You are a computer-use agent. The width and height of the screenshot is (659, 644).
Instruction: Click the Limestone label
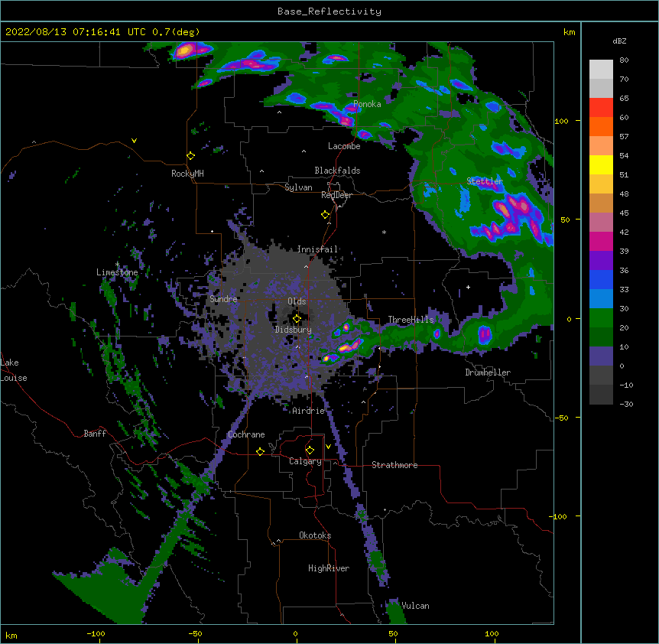117,272
